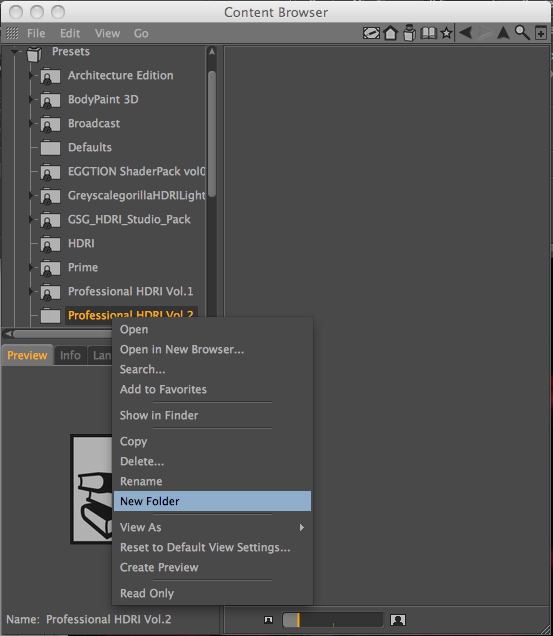Select New Folder in context menu
The image size is (553, 636).
212,501
